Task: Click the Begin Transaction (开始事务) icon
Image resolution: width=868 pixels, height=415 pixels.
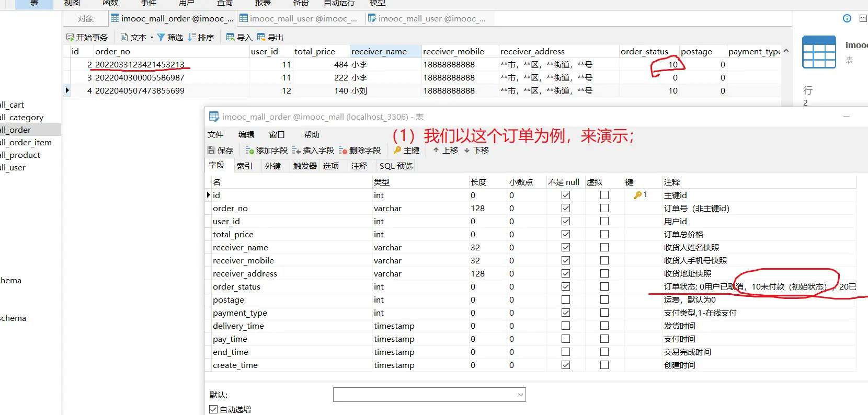Action: (x=70, y=37)
